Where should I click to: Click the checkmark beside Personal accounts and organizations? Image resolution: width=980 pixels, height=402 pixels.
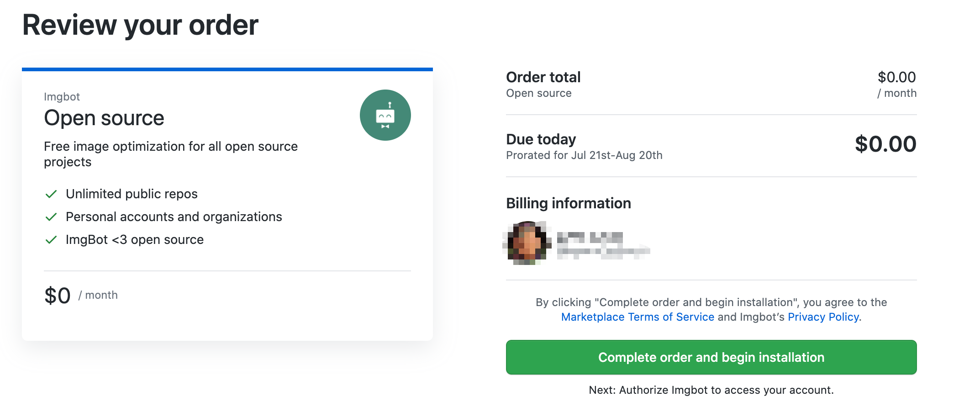click(x=51, y=217)
